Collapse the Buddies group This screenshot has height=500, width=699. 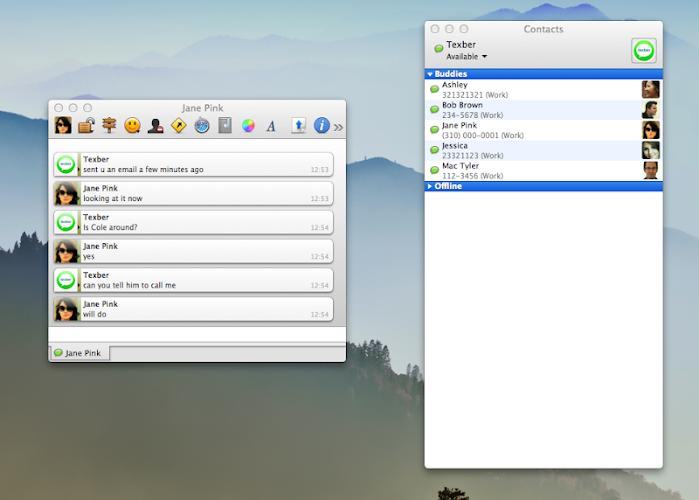pos(430,74)
